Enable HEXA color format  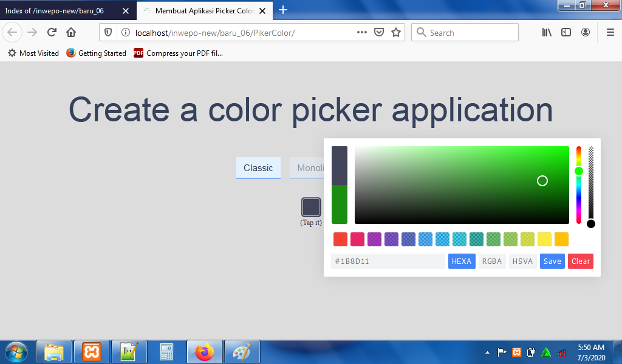(462, 261)
